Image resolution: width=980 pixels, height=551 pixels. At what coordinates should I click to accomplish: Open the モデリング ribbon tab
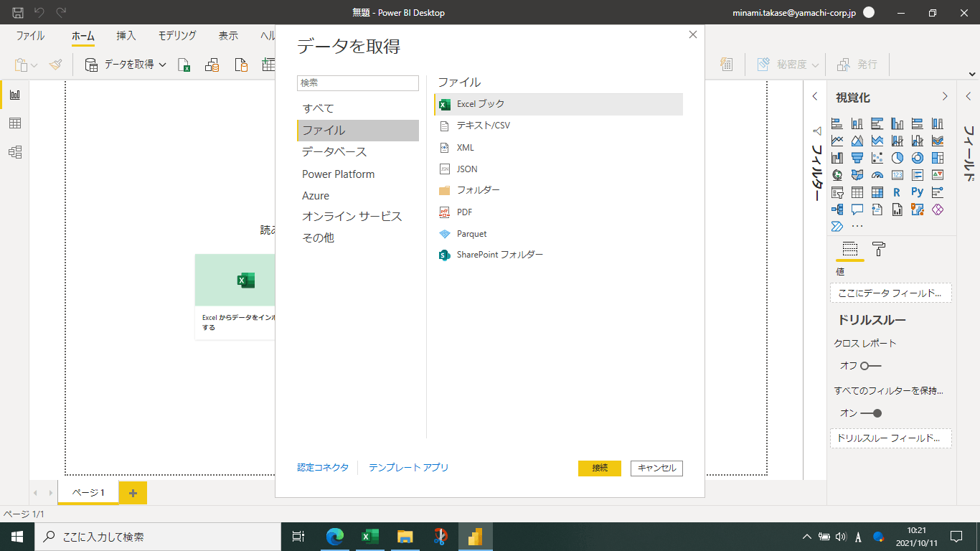click(x=177, y=36)
